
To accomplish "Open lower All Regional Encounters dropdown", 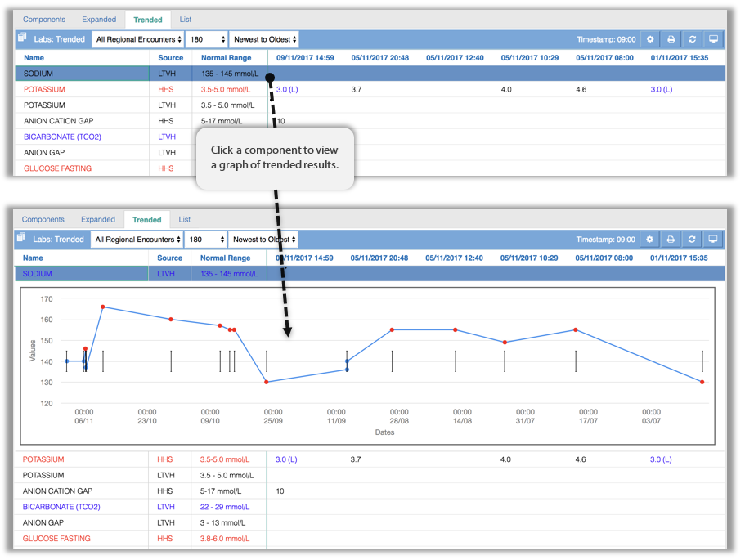I will coord(137,240).
